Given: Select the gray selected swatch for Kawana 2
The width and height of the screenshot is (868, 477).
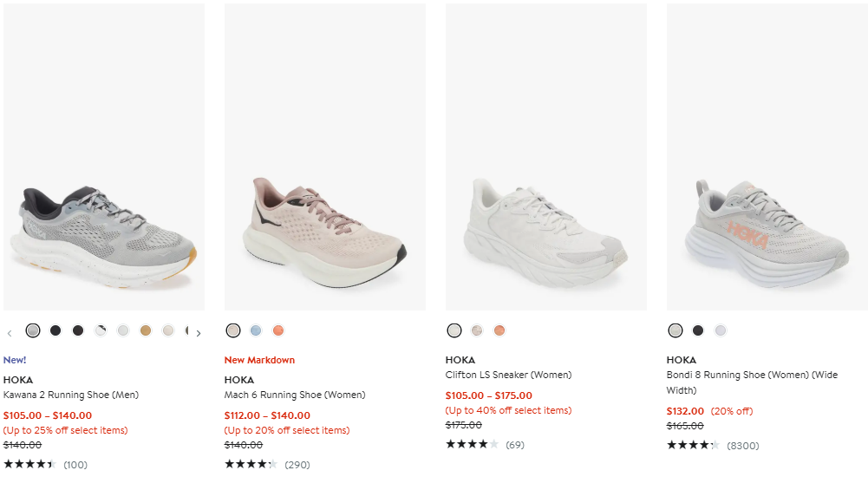Looking at the screenshot, I should (33, 330).
